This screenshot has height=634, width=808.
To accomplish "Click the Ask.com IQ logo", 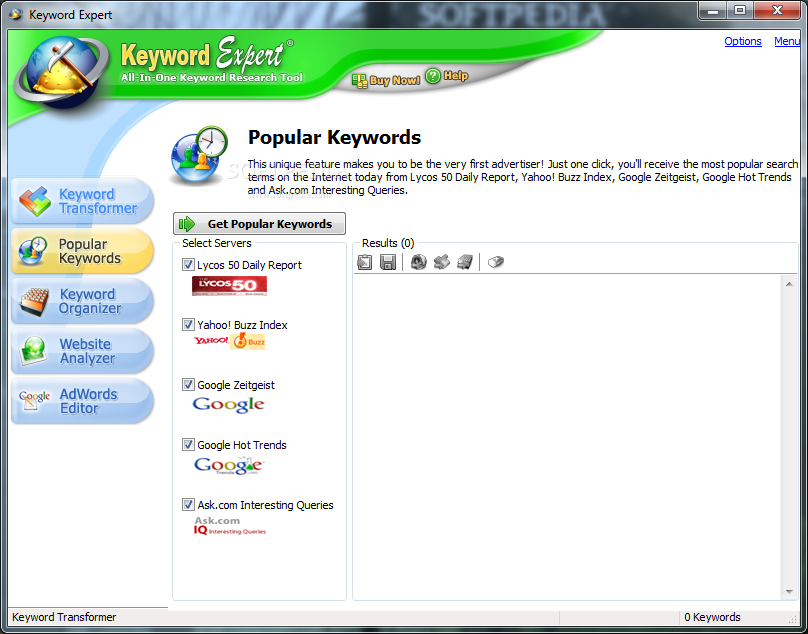I will [230, 525].
